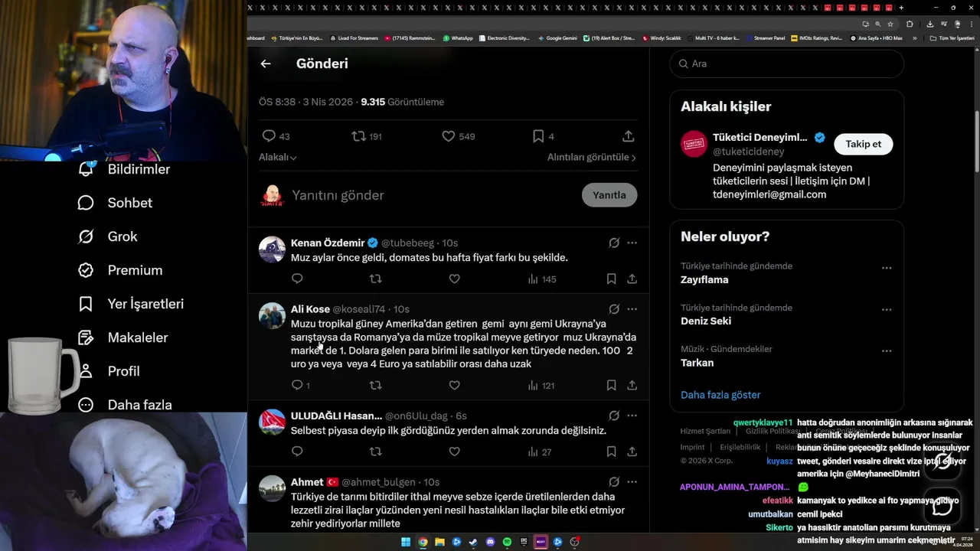Bookmark the main post showing 4 bookmarks
The width and height of the screenshot is (980, 551).
tap(543, 136)
